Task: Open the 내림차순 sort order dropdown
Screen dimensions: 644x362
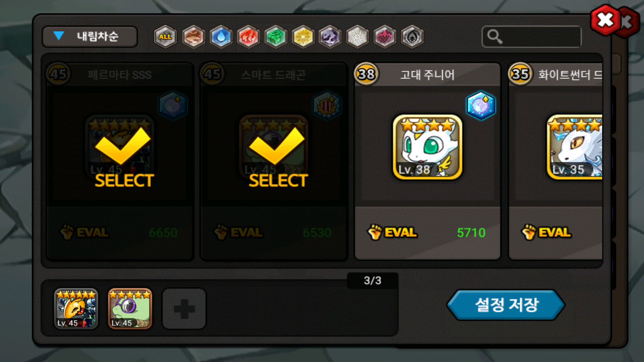Action: coord(90,37)
